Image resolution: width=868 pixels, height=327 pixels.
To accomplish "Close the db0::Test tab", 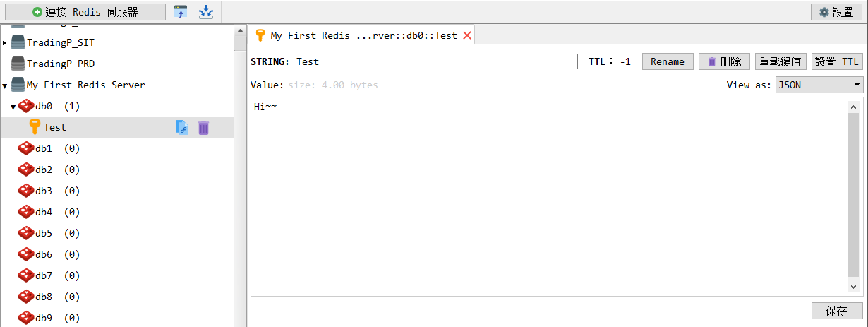I will [x=466, y=35].
